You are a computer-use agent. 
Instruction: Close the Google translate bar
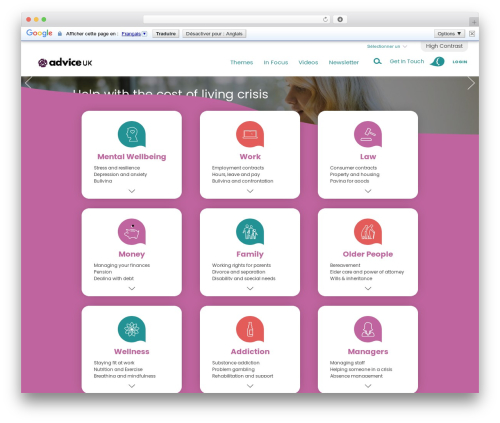click(x=472, y=34)
